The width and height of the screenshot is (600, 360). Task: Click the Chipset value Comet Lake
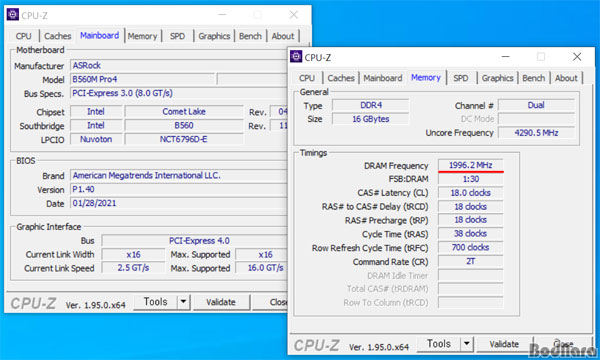[x=184, y=111]
